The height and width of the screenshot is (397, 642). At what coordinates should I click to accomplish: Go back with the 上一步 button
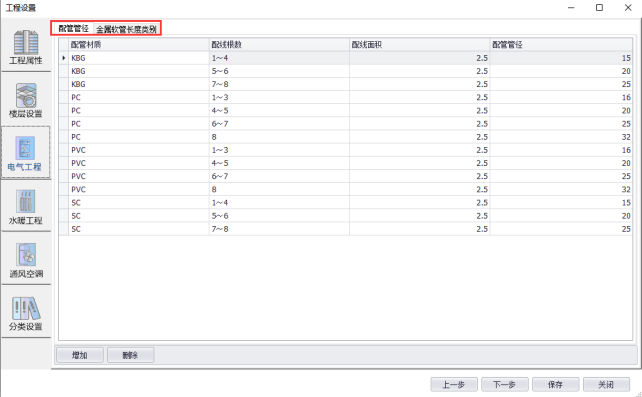click(454, 384)
